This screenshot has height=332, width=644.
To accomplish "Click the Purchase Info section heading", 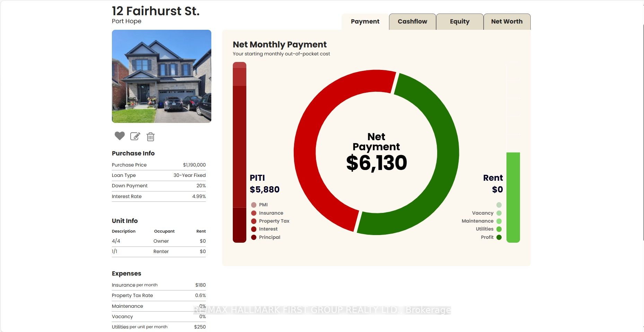I will [x=133, y=153].
